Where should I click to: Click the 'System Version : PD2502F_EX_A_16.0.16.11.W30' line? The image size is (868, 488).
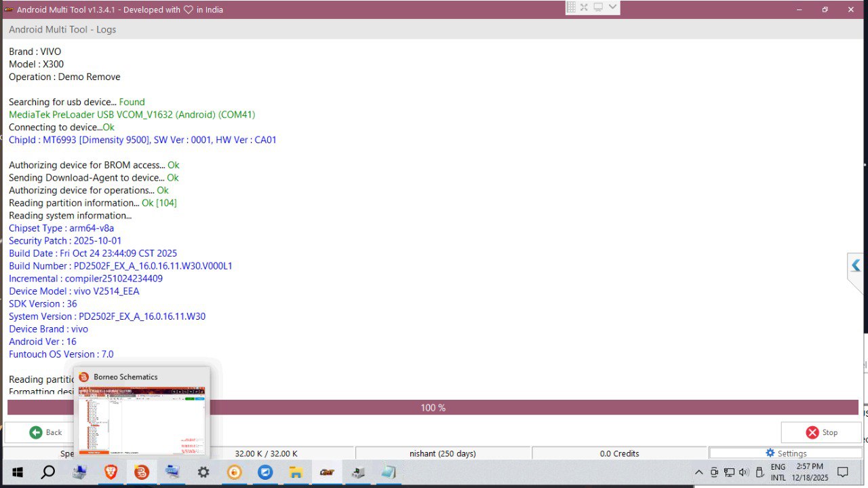click(107, 316)
